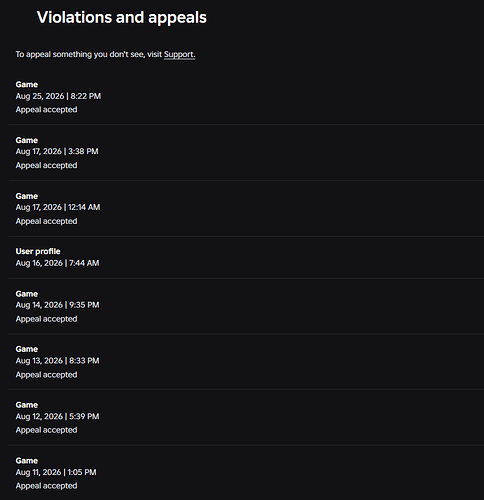The width and height of the screenshot is (484, 500).
Task: Open the Support link
Action: tap(179, 54)
